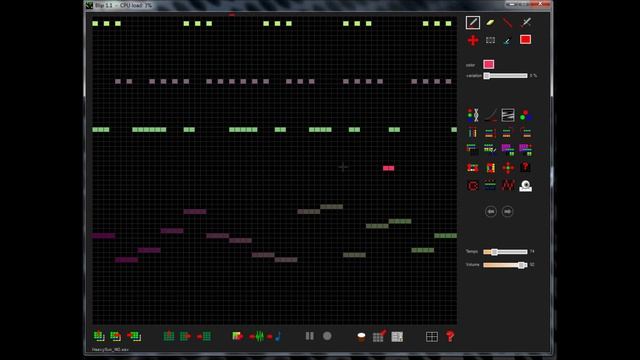Adjust the variation slider handle
Image resolution: width=640 pixels, height=360 pixels.
(x=487, y=76)
